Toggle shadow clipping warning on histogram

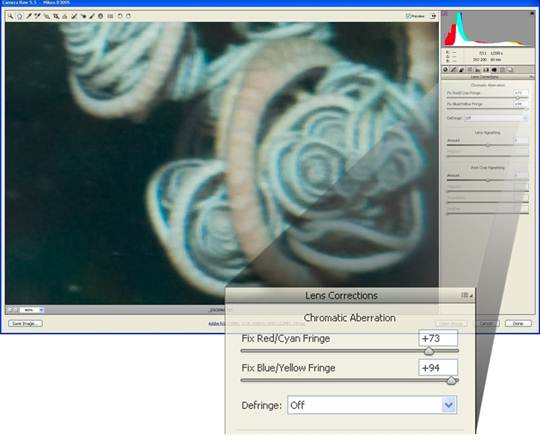coord(444,14)
